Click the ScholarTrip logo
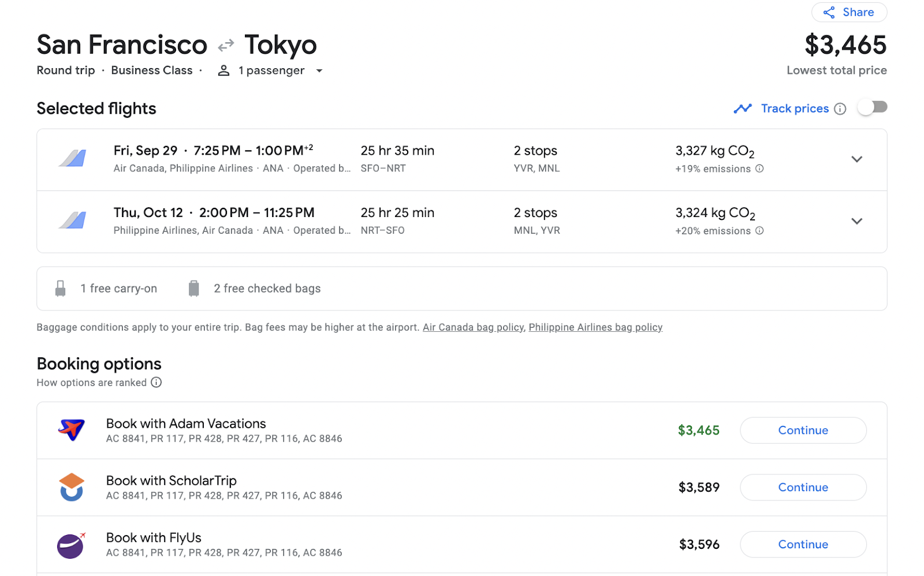The image size is (924, 576). coord(72,487)
